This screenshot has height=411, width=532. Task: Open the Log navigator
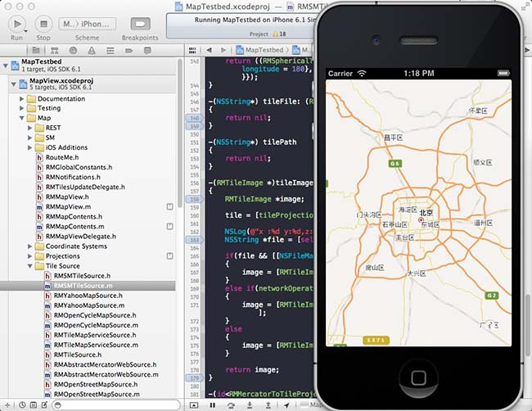point(147,51)
